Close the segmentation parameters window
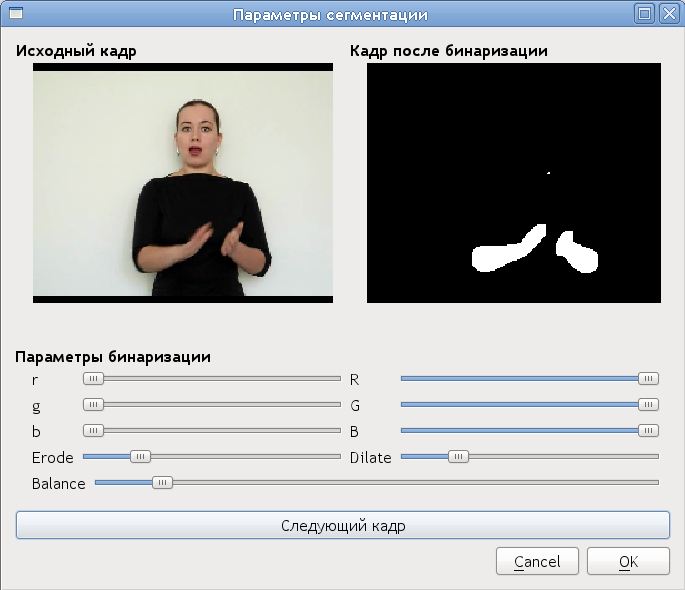685x590 pixels. (669, 14)
